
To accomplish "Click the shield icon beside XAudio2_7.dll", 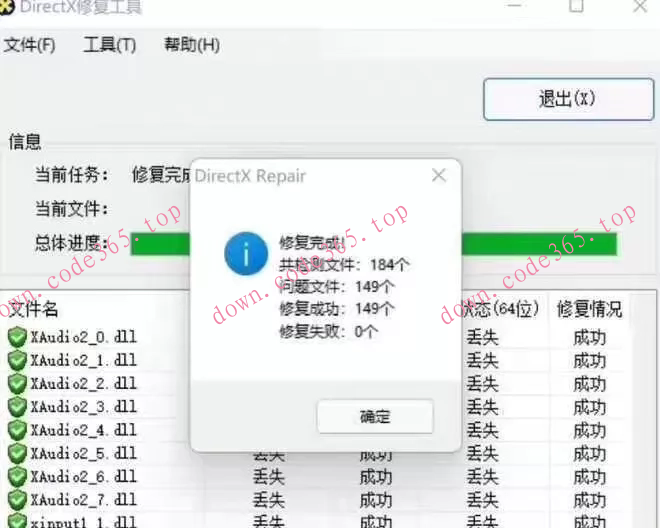I will coord(17,500).
